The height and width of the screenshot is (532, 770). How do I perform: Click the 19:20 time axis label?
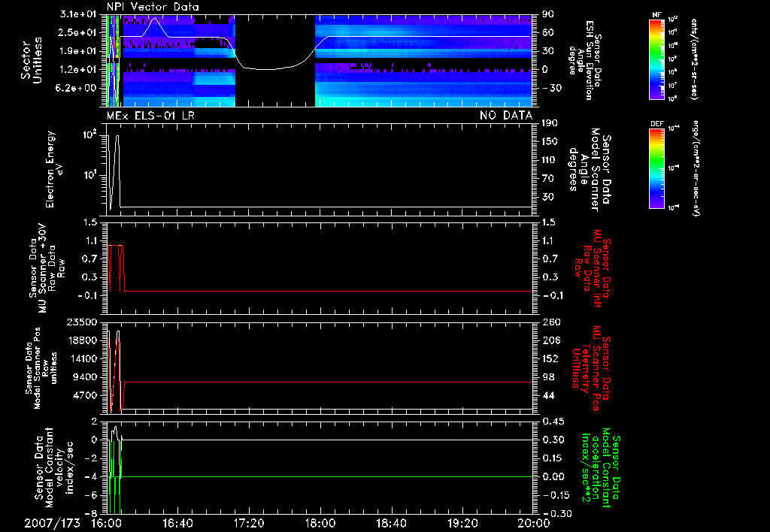pyautogui.click(x=462, y=523)
